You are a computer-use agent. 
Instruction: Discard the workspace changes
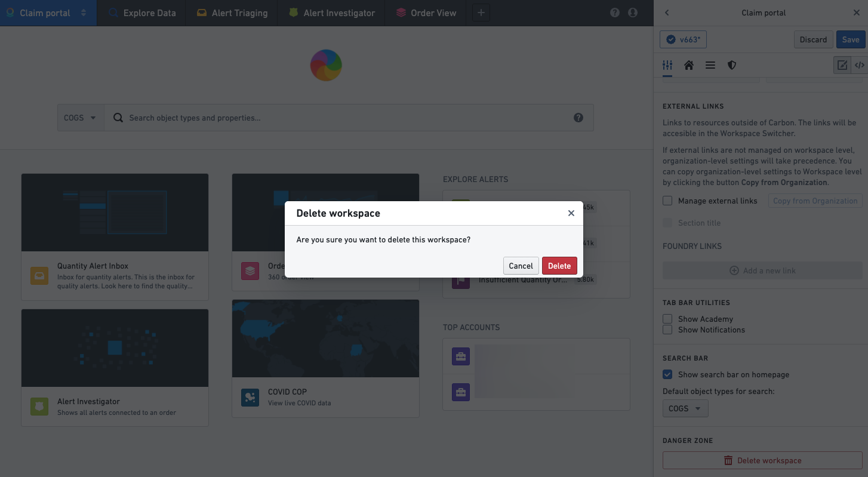click(814, 39)
